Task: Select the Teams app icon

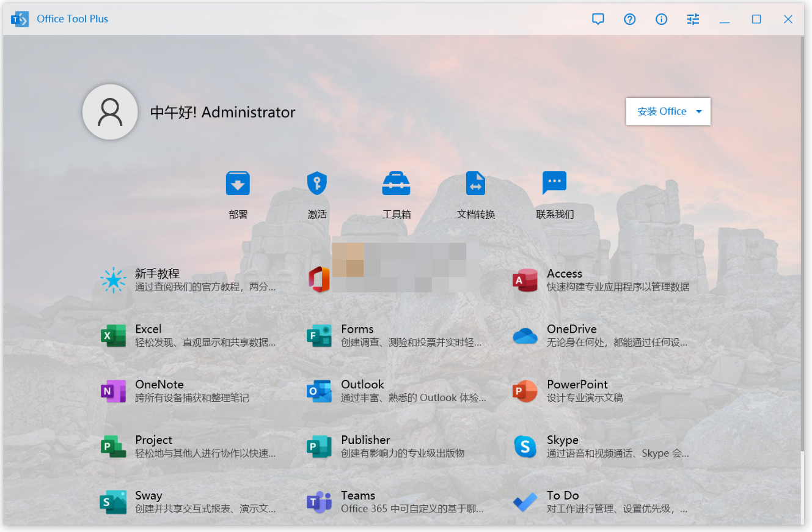Action: pyautogui.click(x=318, y=502)
